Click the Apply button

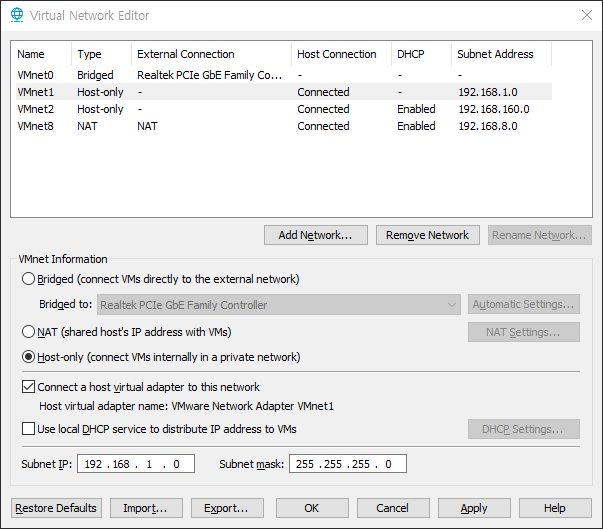(474, 508)
